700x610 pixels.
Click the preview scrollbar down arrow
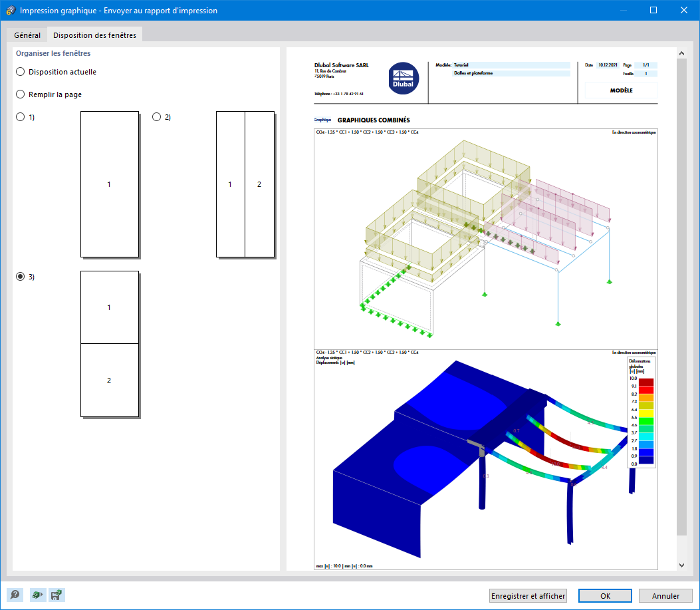pos(681,565)
